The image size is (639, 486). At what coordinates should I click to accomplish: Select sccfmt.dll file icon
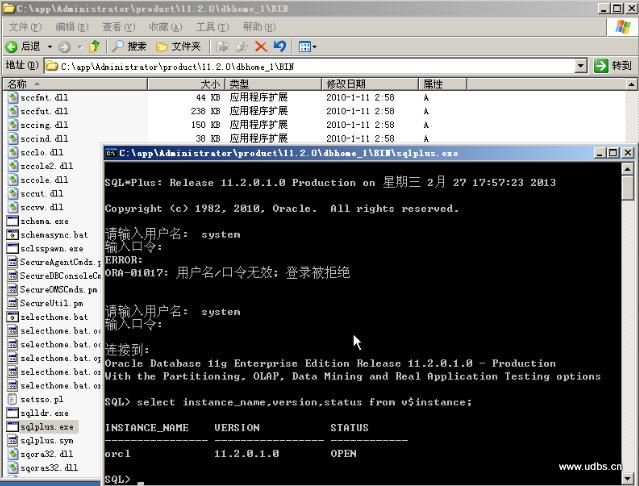[x=13, y=97]
